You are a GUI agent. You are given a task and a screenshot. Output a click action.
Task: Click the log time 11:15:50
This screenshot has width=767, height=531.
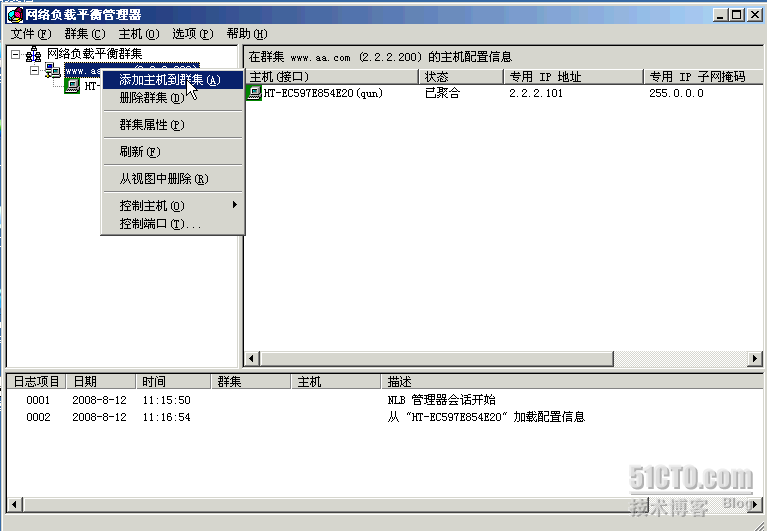166,400
